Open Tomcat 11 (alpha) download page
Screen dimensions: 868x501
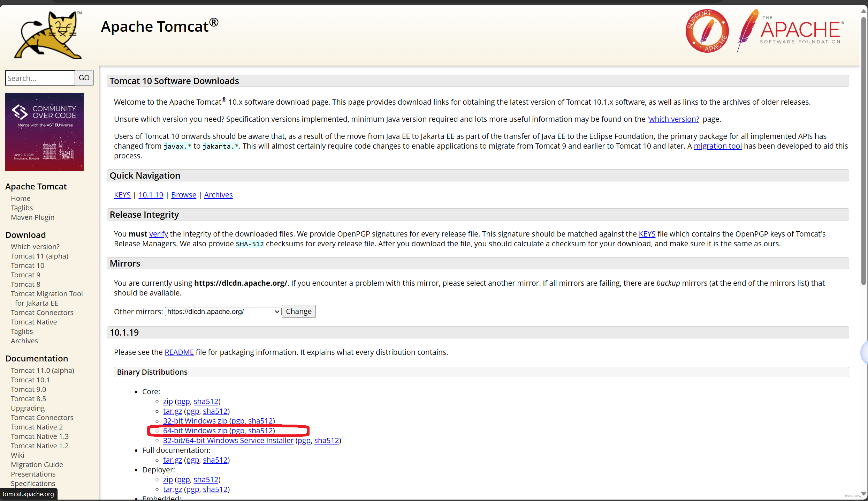click(x=40, y=256)
